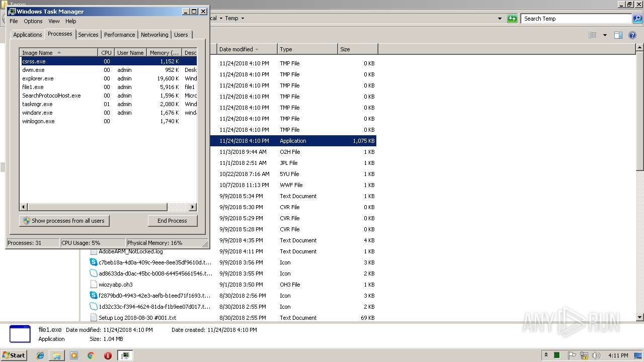Select the dwm.exe process row
644x362 pixels.
[108, 70]
